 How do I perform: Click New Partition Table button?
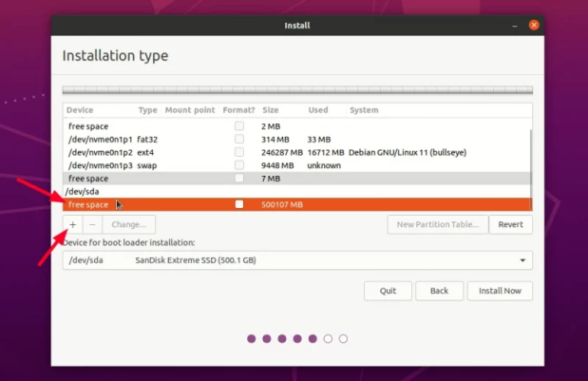pyautogui.click(x=438, y=225)
